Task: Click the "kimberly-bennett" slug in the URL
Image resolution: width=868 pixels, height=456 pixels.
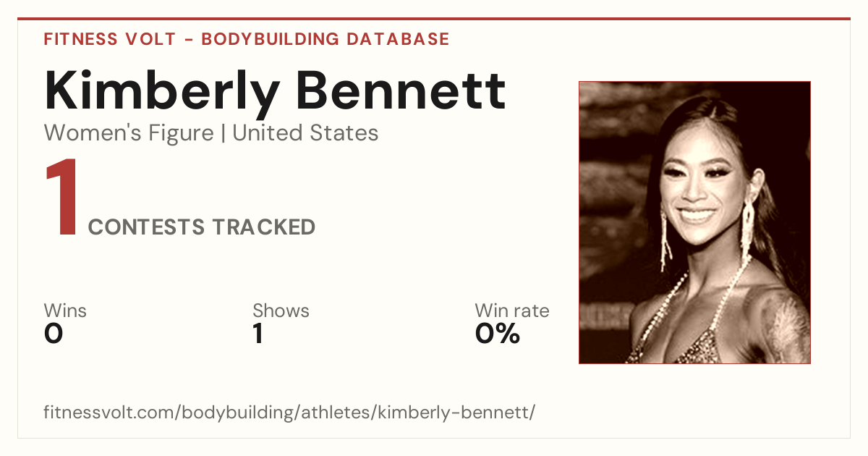Action: pos(455,413)
